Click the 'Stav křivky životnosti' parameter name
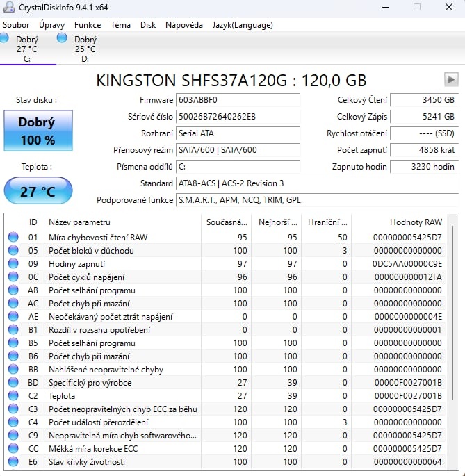This screenshot has width=465, height=476. 87,462
